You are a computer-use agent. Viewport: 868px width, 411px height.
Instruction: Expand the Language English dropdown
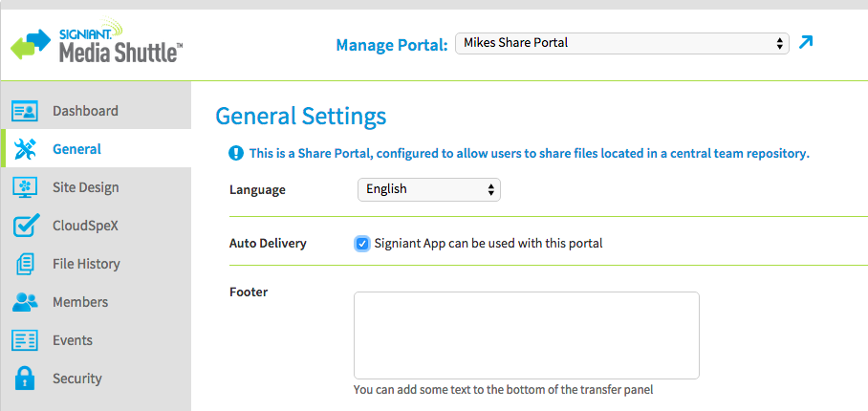click(429, 190)
